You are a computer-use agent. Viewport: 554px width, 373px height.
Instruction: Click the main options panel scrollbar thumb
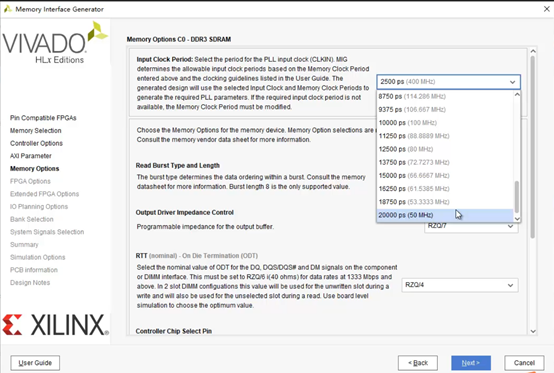[533, 147]
